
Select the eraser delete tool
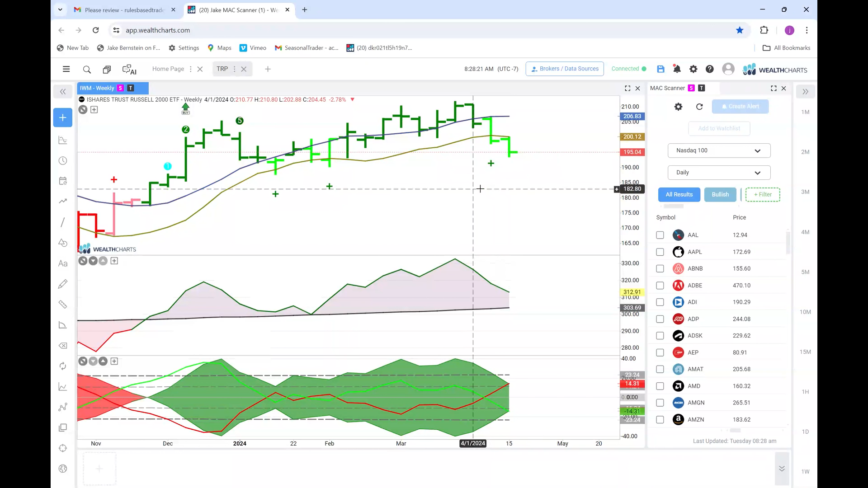(63, 346)
